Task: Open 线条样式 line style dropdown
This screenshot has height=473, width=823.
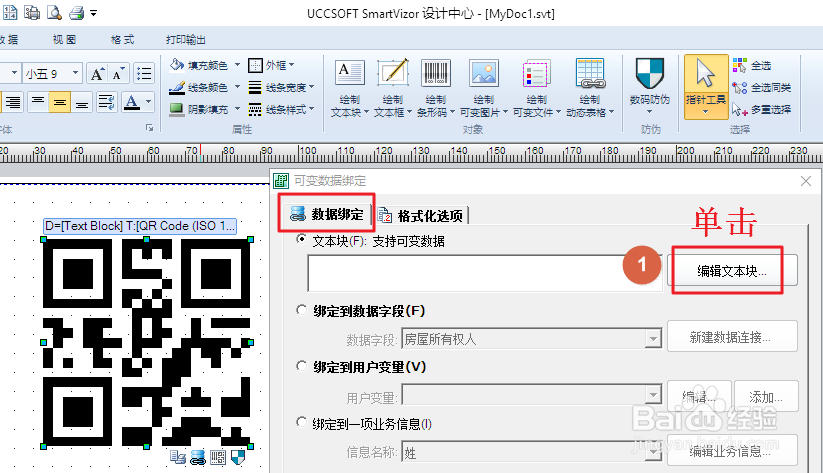Action: [281, 109]
